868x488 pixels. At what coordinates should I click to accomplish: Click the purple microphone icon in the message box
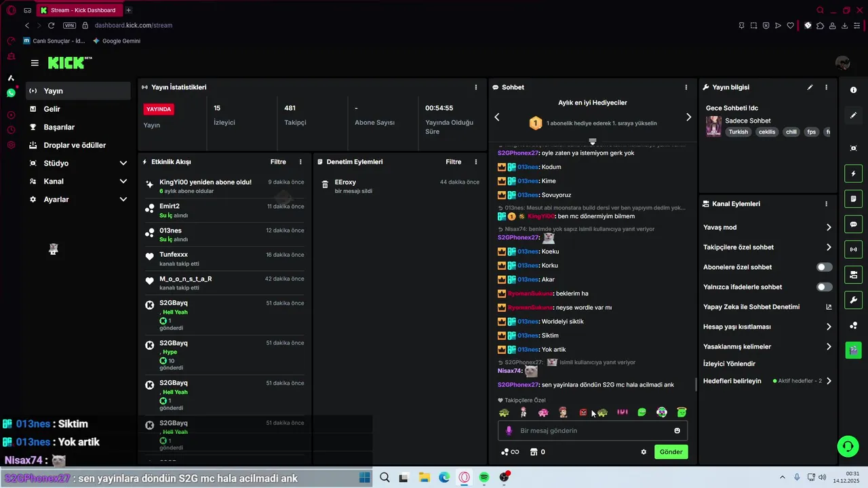(509, 430)
